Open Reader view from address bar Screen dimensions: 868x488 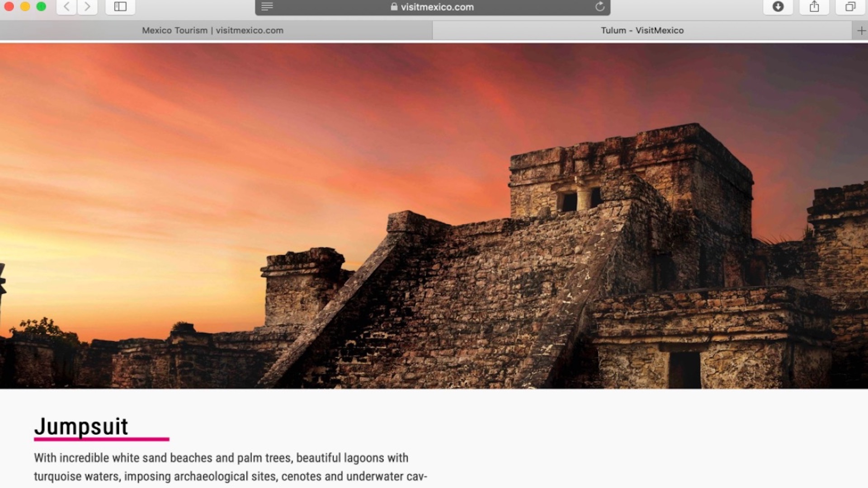[267, 7]
